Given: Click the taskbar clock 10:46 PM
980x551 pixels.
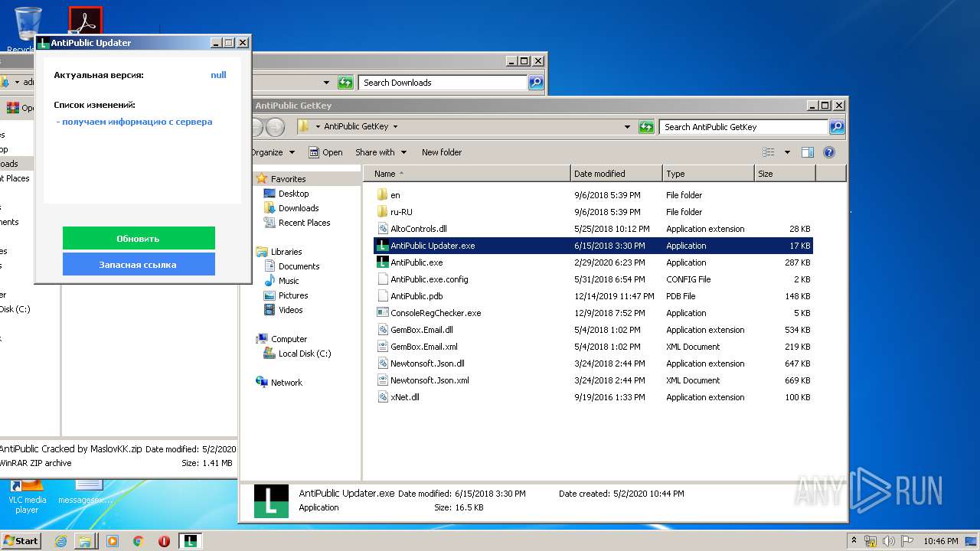Looking at the screenshot, I should pos(941,540).
